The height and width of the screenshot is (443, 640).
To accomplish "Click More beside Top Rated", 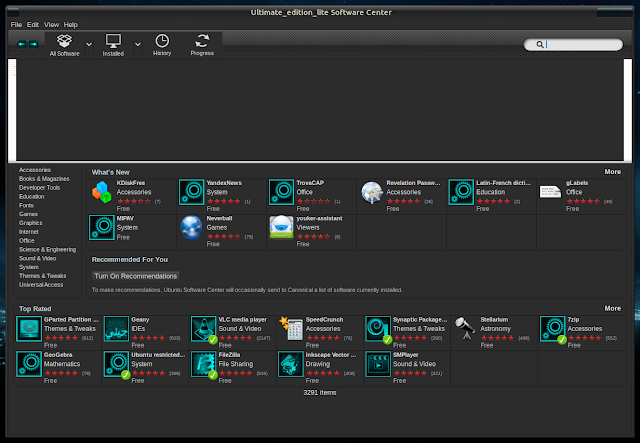I will [613, 308].
